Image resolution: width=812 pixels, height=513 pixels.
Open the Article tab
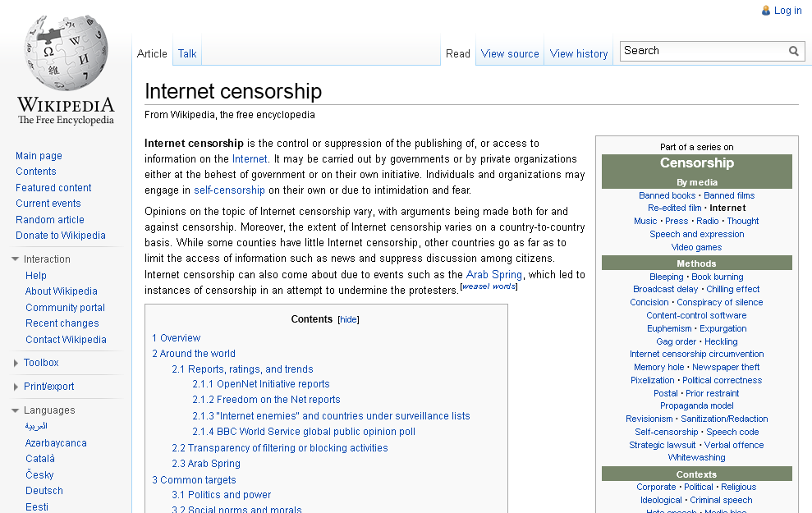click(x=152, y=54)
